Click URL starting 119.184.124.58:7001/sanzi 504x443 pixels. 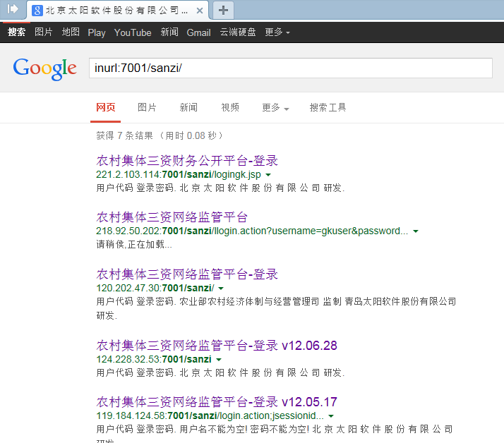[x=210, y=415]
